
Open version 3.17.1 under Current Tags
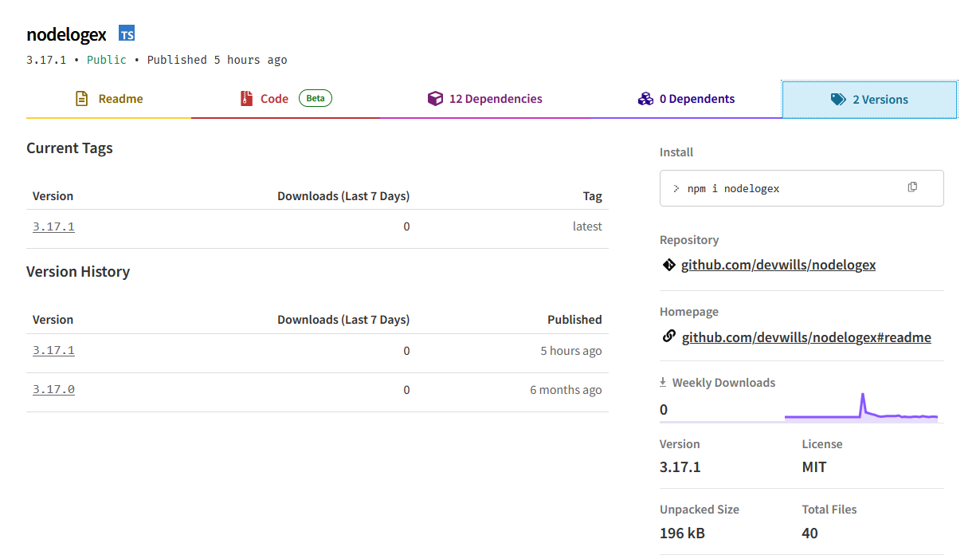(x=53, y=226)
